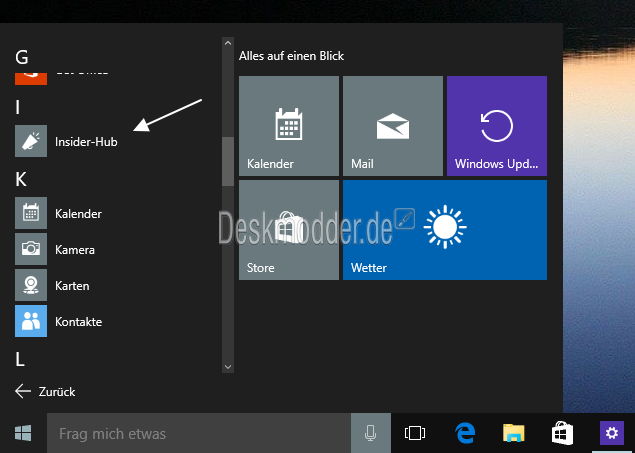Screen dimensions: 635x453
Task: Select the letter I section header
Action: coord(20,107)
